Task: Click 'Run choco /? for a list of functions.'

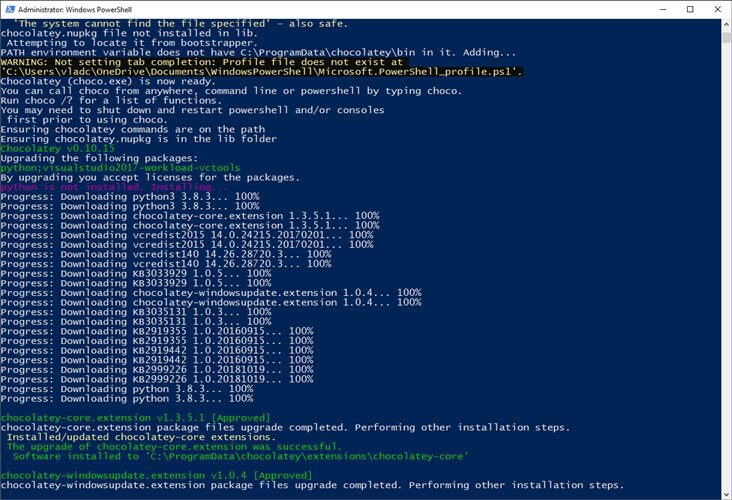Action: click(111, 100)
